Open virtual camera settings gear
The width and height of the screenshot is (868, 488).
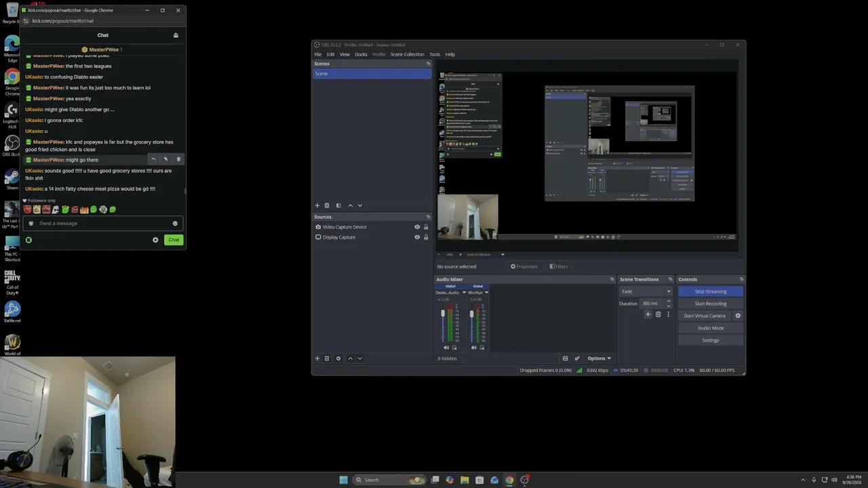pos(738,316)
